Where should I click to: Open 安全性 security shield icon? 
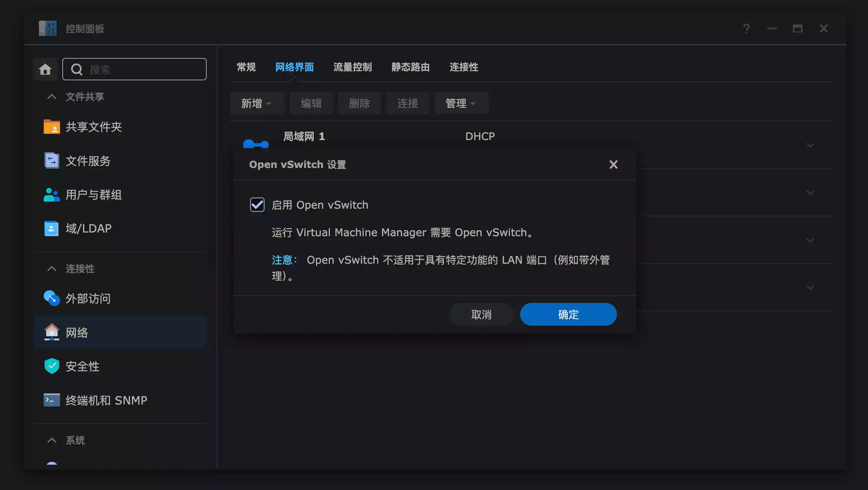(51, 366)
